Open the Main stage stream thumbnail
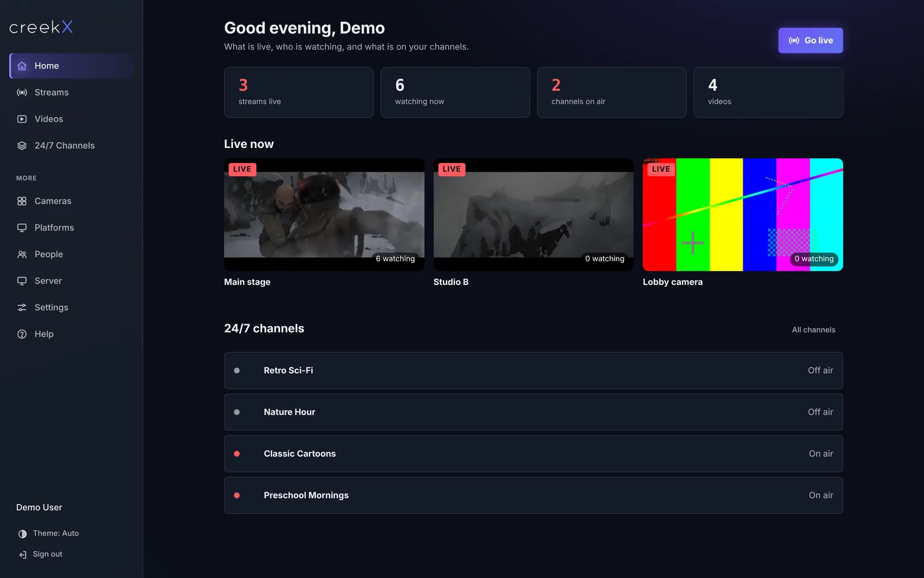The width and height of the screenshot is (924, 578). pyautogui.click(x=324, y=214)
